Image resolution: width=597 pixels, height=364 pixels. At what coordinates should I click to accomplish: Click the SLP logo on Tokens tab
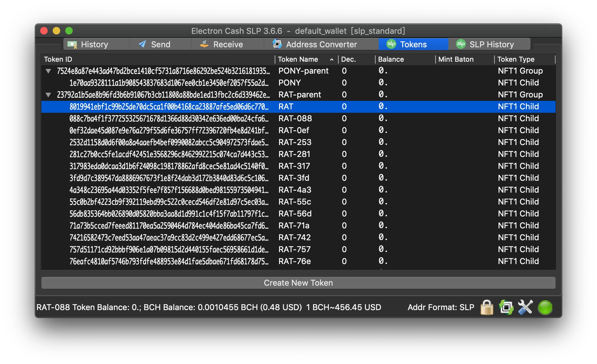coord(391,44)
